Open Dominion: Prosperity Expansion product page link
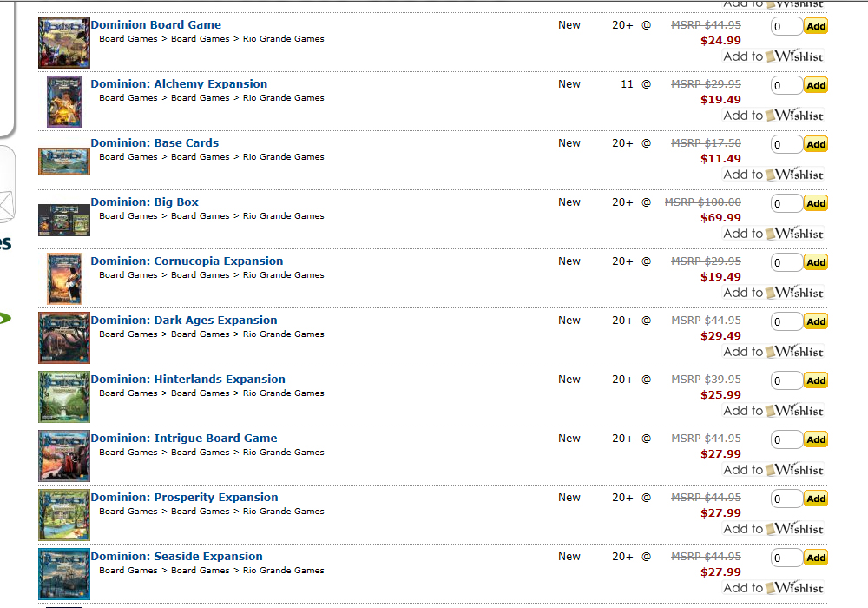 point(184,497)
